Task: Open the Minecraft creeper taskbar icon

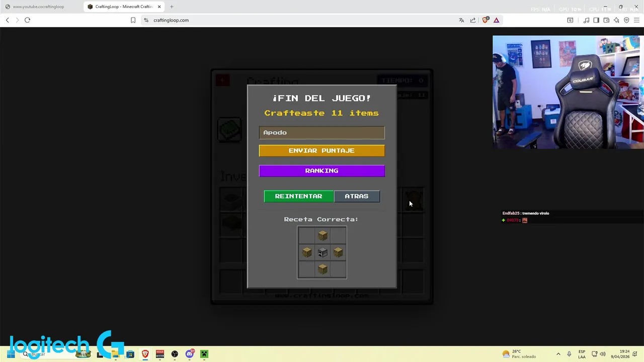Action: point(204,354)
